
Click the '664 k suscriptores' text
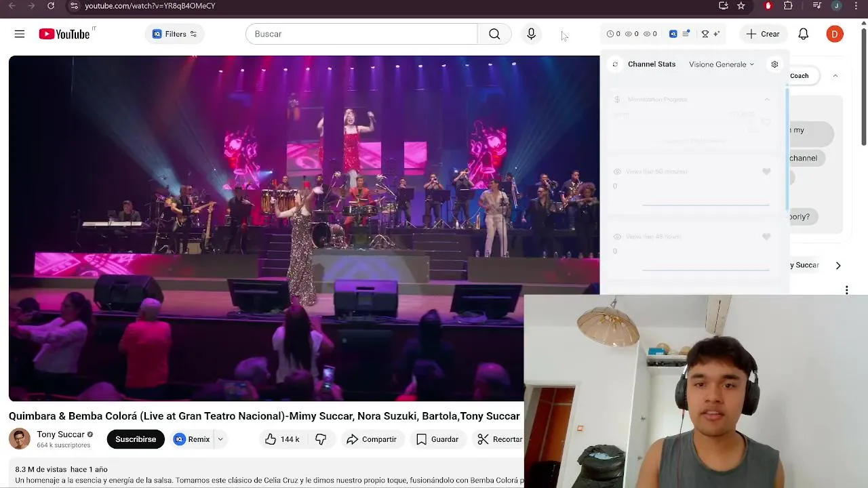click(64, 445)
